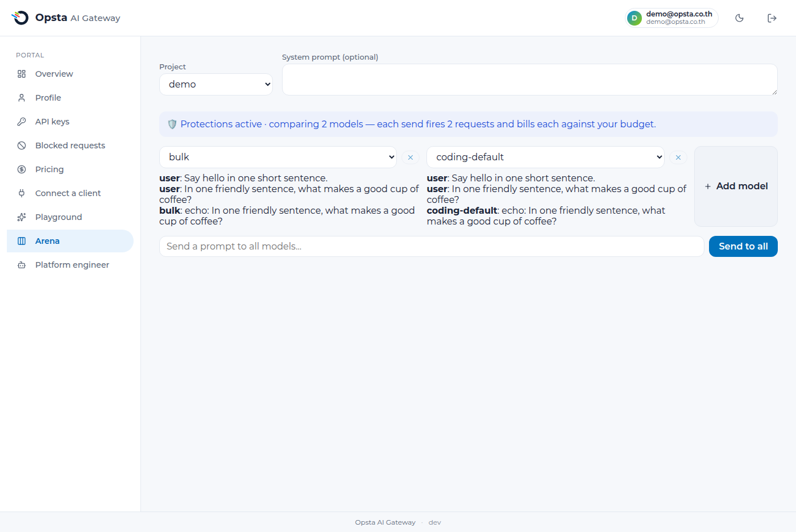
Task: Click the Project field label
Action: click(172, 66)
